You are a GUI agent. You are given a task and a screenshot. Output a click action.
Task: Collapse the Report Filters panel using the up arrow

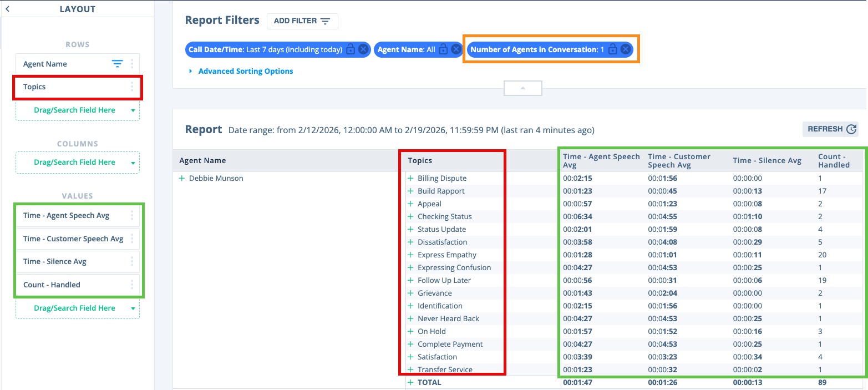click(522, 88)
